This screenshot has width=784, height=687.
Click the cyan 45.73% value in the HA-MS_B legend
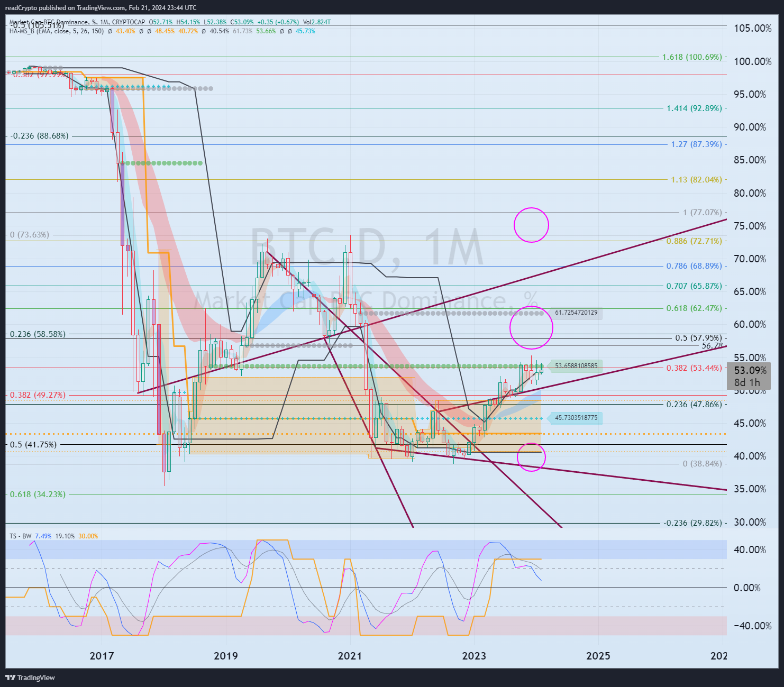305,31
